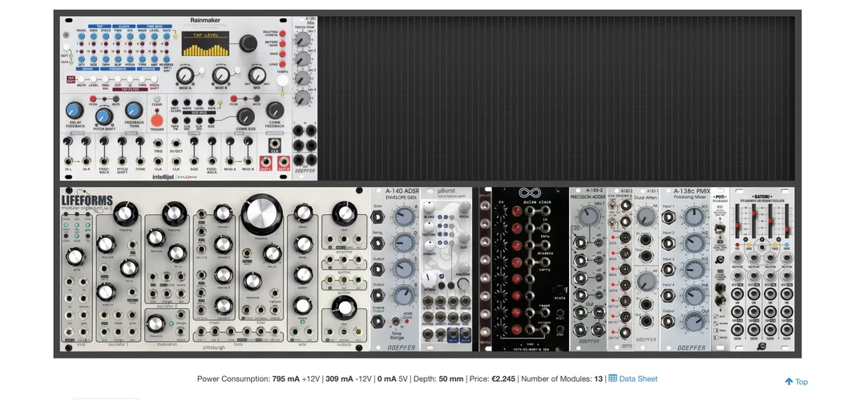
Task: Click A-140 ADSR attack A knob
Action: 404,217
